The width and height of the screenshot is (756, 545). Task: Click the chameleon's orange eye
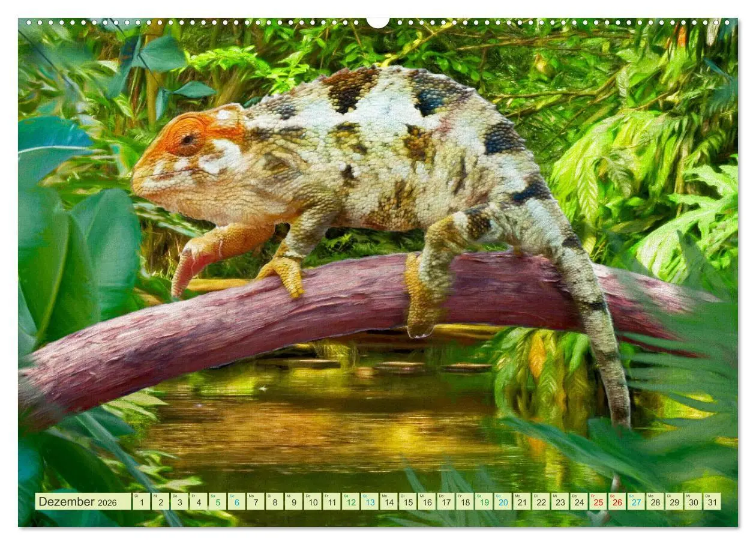(x=187, y=139)
